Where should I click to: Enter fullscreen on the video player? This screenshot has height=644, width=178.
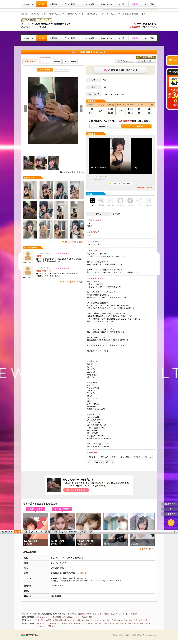click(142, 168)
